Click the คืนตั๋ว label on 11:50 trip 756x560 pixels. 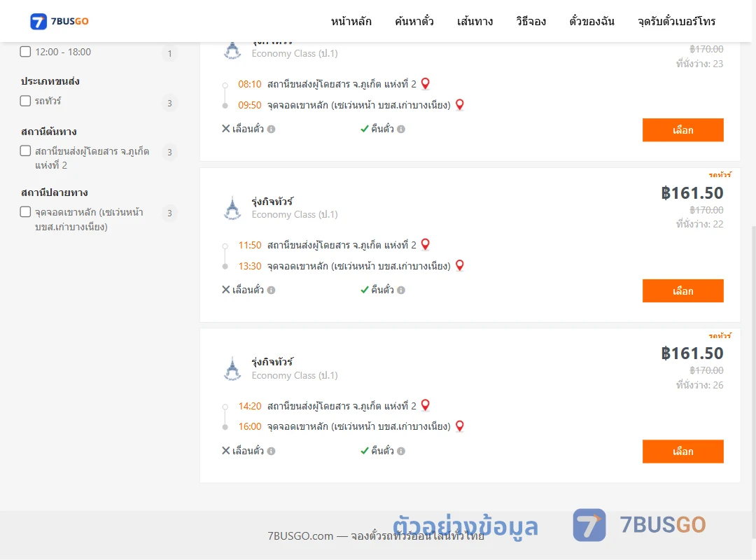[382, 290]
